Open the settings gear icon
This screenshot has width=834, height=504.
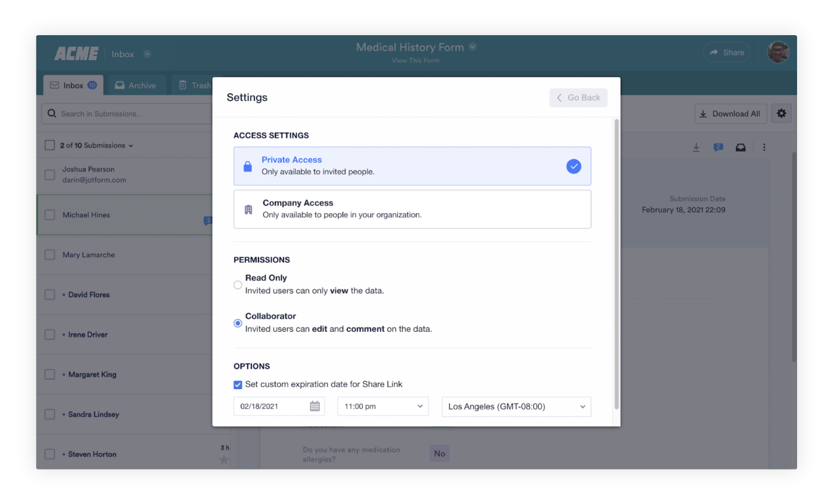[782, 113]
